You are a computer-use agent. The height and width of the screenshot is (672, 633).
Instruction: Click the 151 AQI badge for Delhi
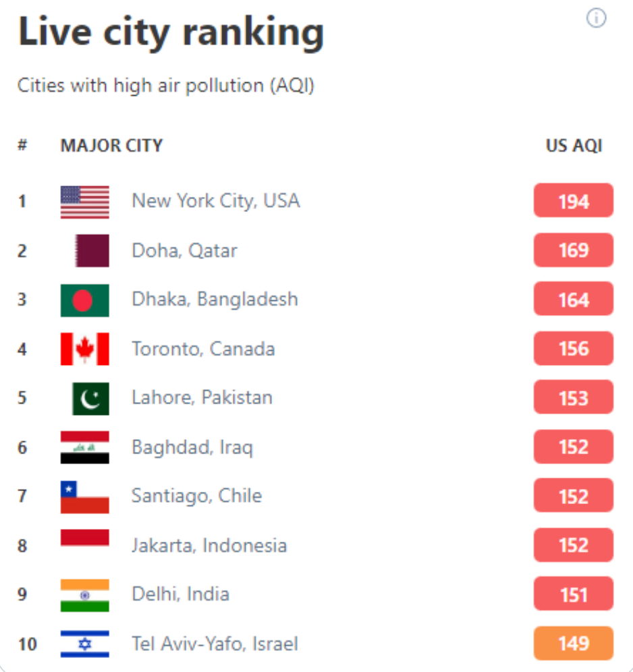pos(573,594)
